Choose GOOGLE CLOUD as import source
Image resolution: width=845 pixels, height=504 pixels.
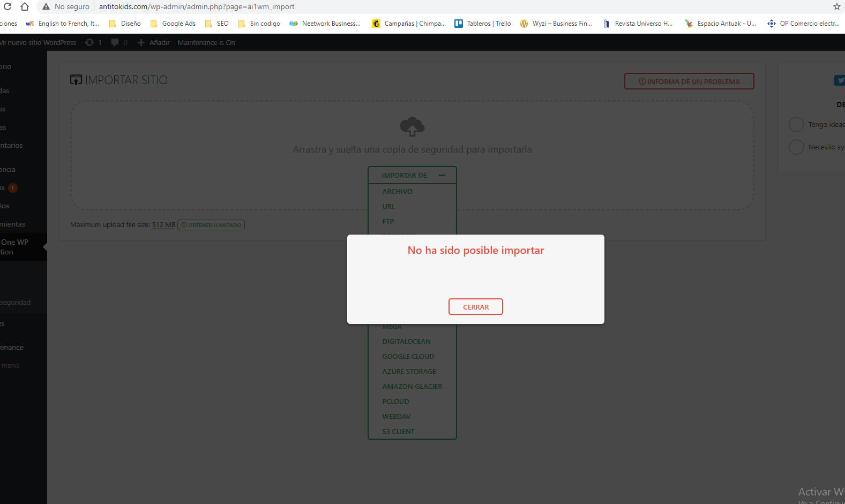pos(408,356)
